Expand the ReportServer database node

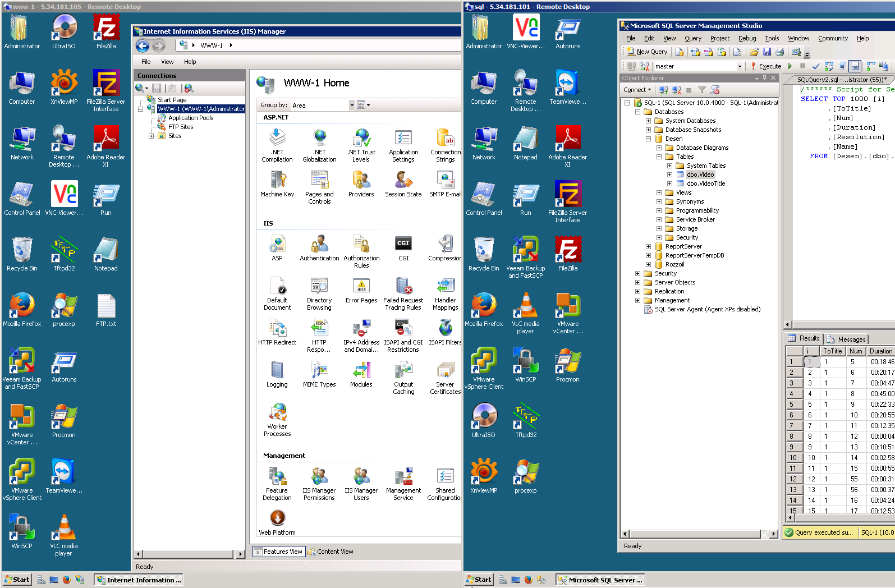coord(648,246)
